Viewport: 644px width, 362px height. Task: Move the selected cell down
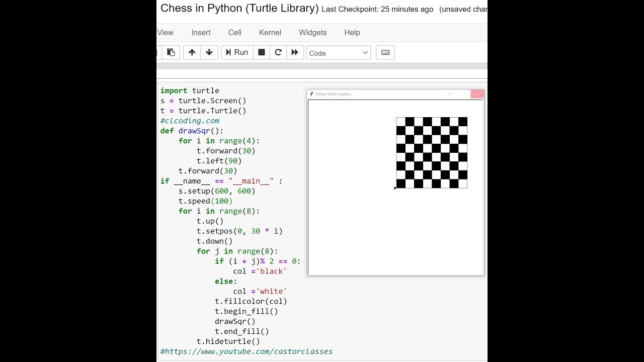coord(209,52)
